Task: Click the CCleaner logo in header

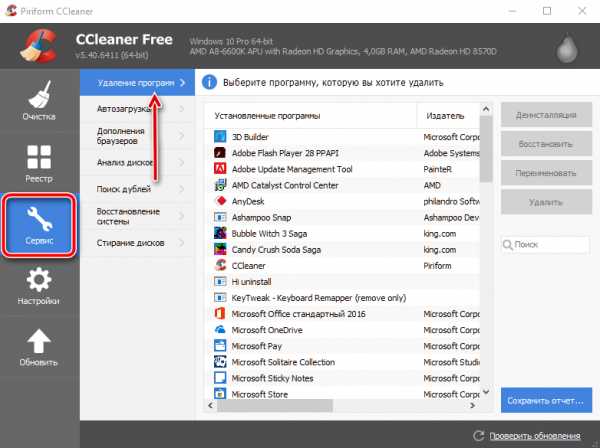Action: coord(39,46)
